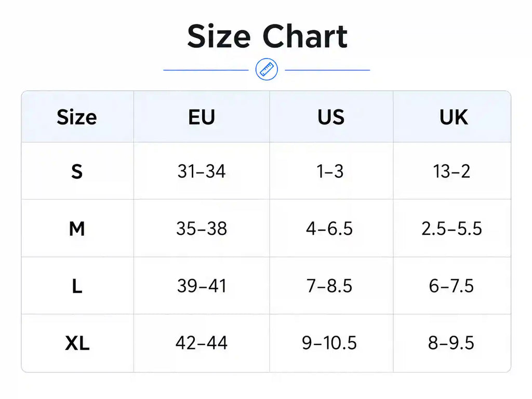Click the EU 35–38 cell
This screenshot has width=532, height=399.
202,229
